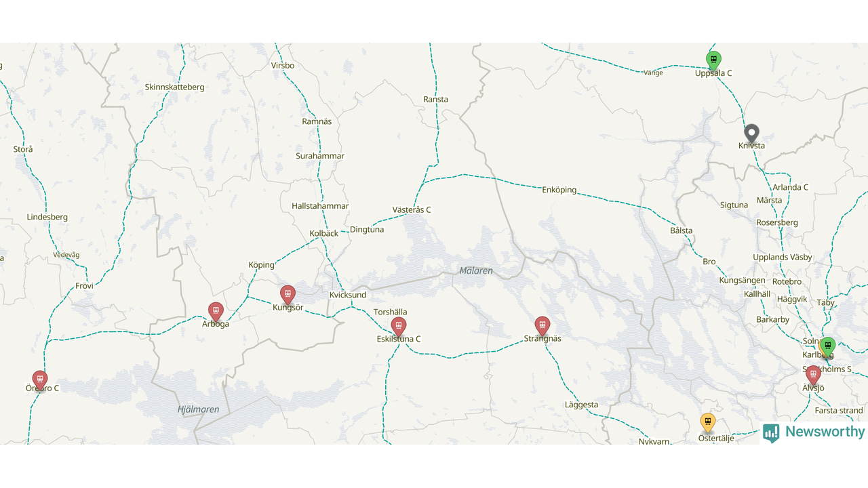The image size is (868, 488).
Task: Open the red train marker at Kungsör
Action: point(288,295)
